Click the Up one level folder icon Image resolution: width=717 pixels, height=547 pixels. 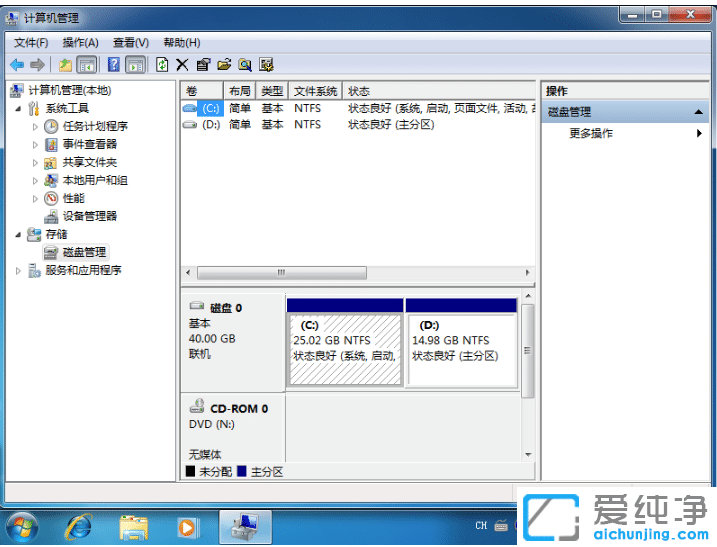tap(65, 65)
